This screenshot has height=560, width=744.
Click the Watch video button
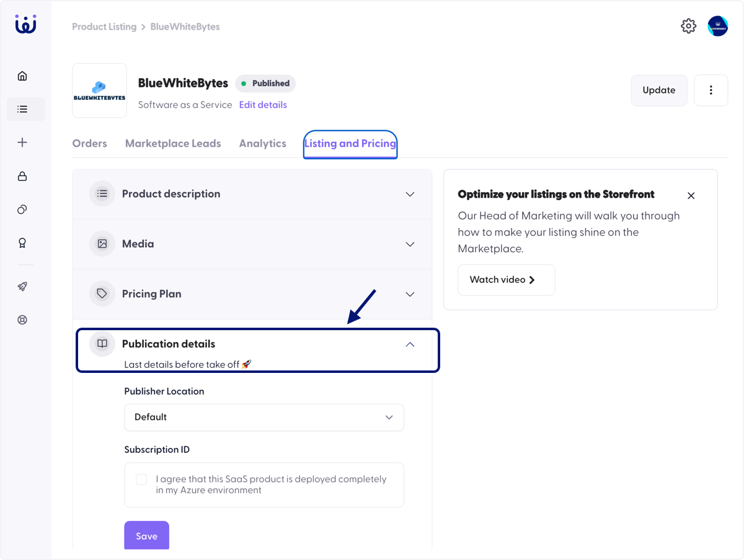507,280
